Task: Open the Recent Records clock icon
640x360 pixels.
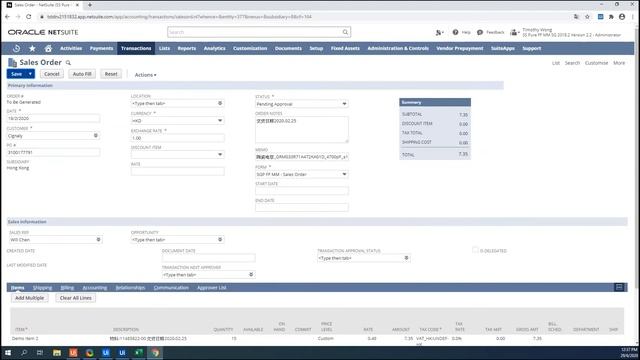Action: [16, 48]
